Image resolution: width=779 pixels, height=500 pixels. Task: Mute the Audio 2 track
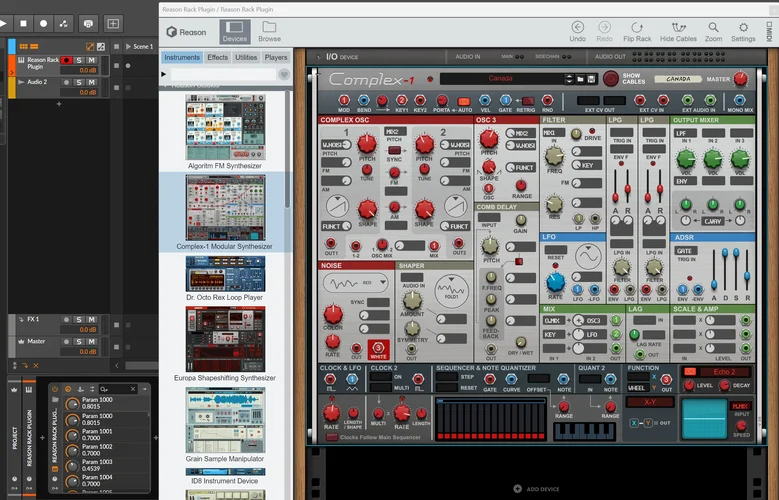pyautogui.click(x=92, y=82)
